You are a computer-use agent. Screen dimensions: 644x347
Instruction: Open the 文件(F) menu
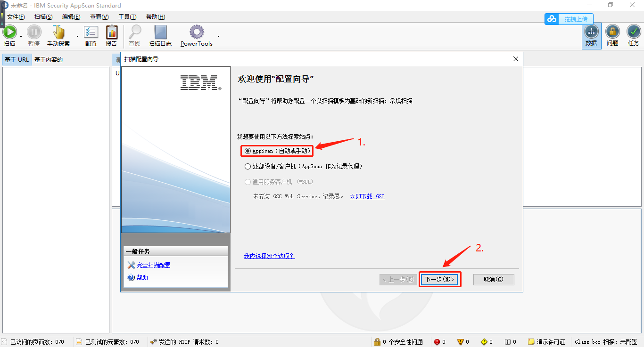(x=16, y=17)
